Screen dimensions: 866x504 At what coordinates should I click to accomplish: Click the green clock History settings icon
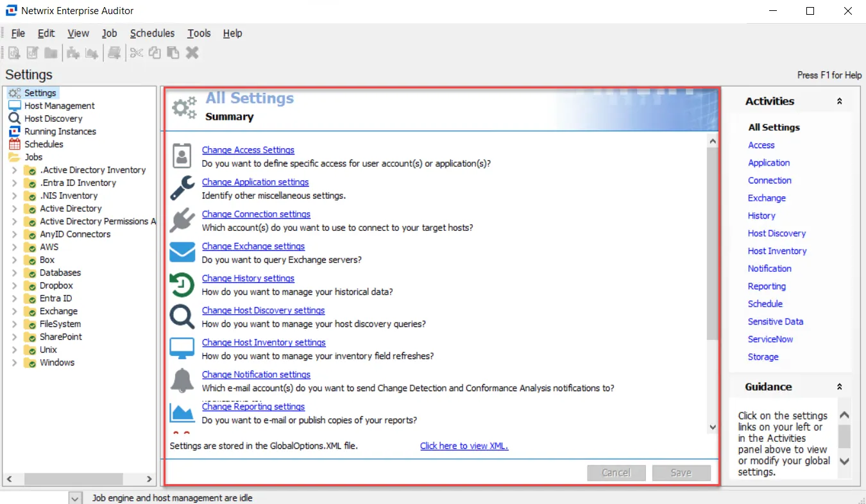[x=182, y=285]
